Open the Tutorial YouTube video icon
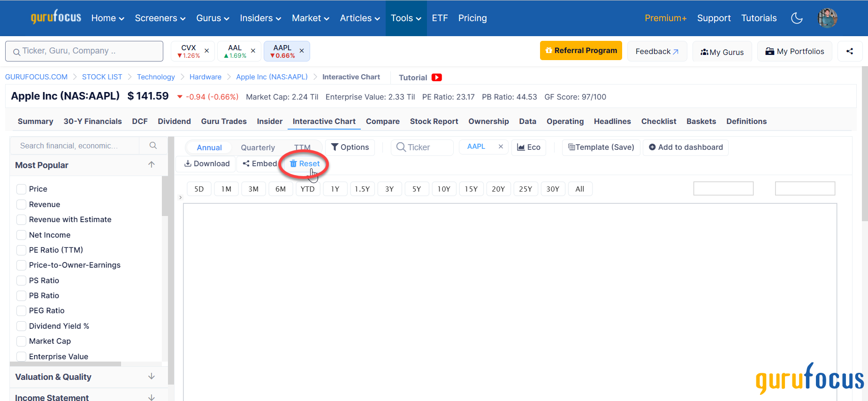Viewport: 868px width, 401px height. (x=437, y=77)
